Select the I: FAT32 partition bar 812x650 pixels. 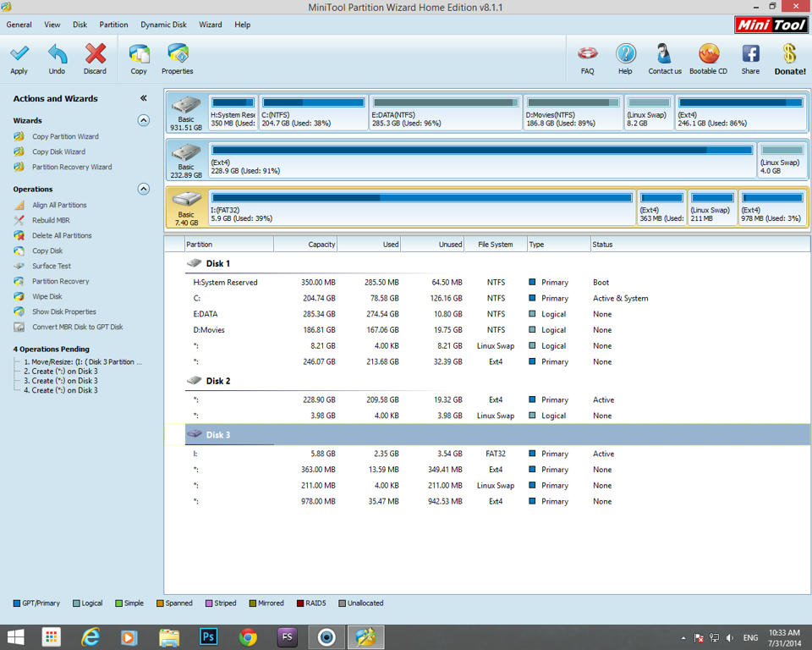tap(420, 208)
